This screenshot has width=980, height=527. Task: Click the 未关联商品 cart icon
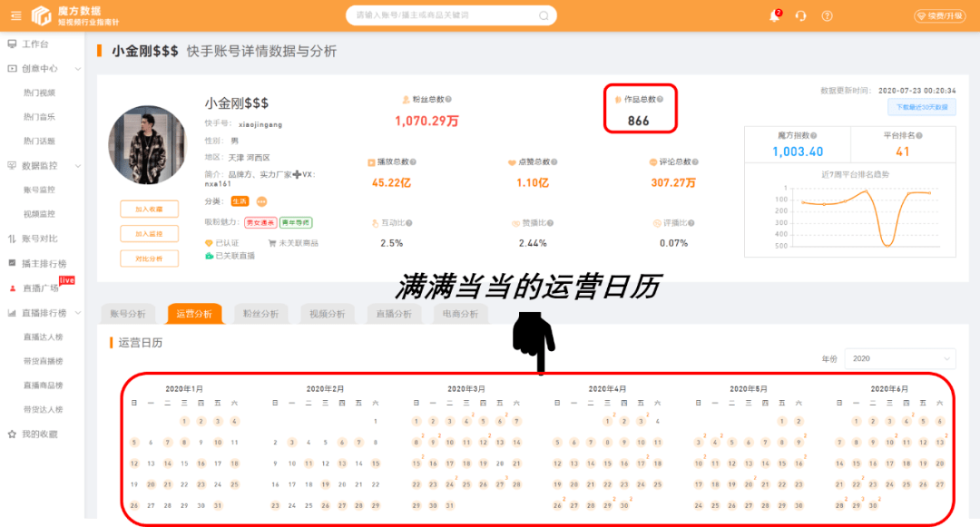pos(272,243)
